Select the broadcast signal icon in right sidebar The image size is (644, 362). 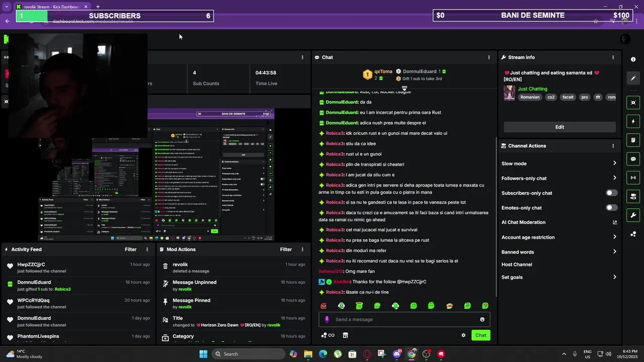(633, 177)
